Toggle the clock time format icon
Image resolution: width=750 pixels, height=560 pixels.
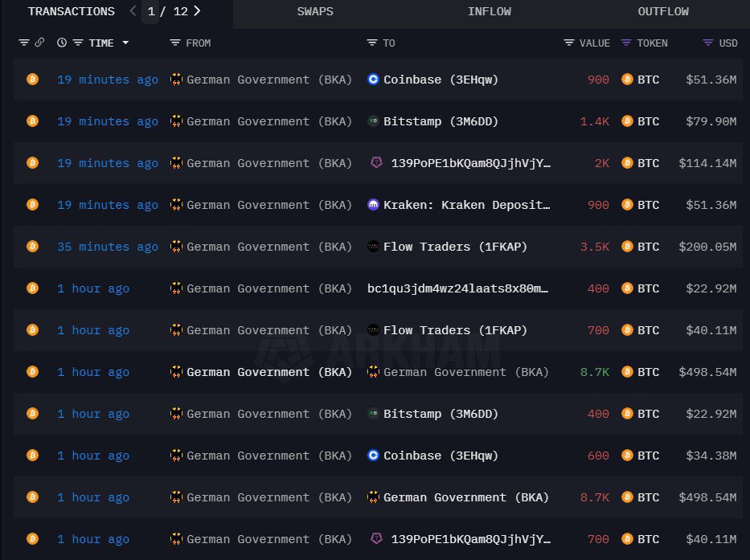click(62, 43)
